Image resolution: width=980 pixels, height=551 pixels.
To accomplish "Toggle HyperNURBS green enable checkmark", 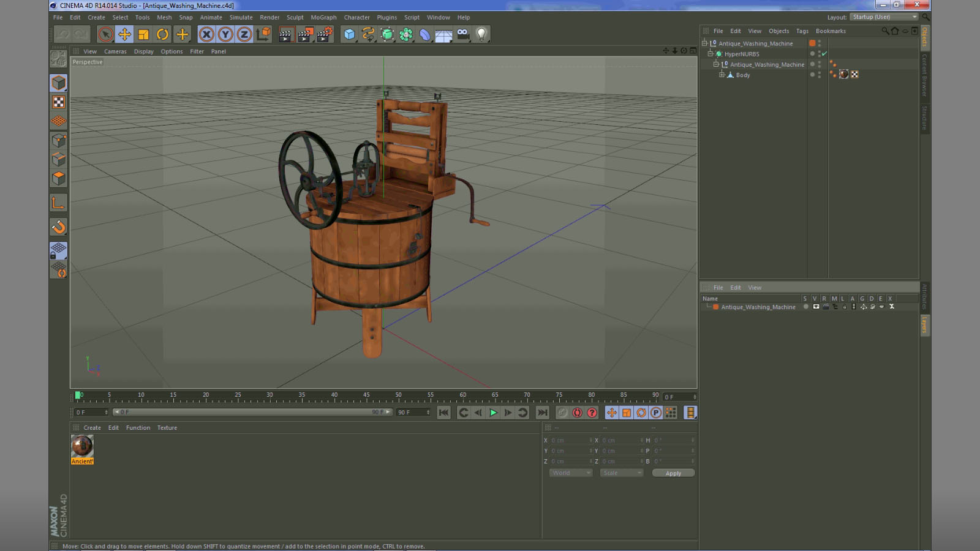I will (824, 54).
